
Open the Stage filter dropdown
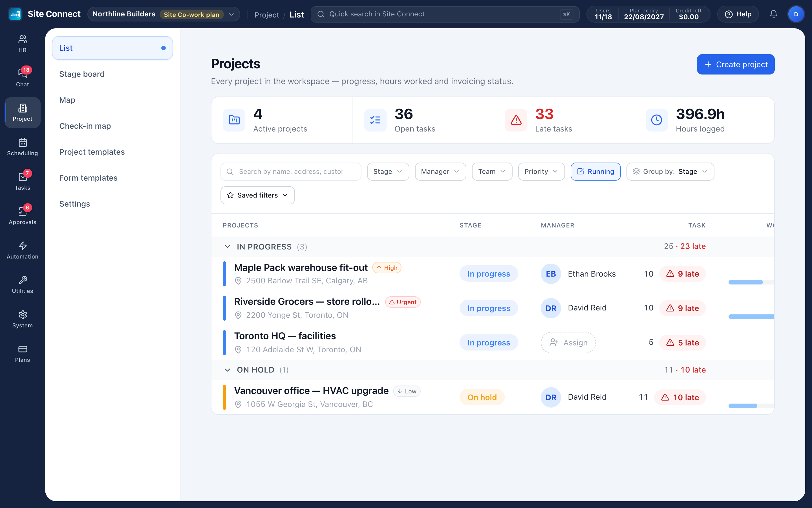click(x=388, y=172)
